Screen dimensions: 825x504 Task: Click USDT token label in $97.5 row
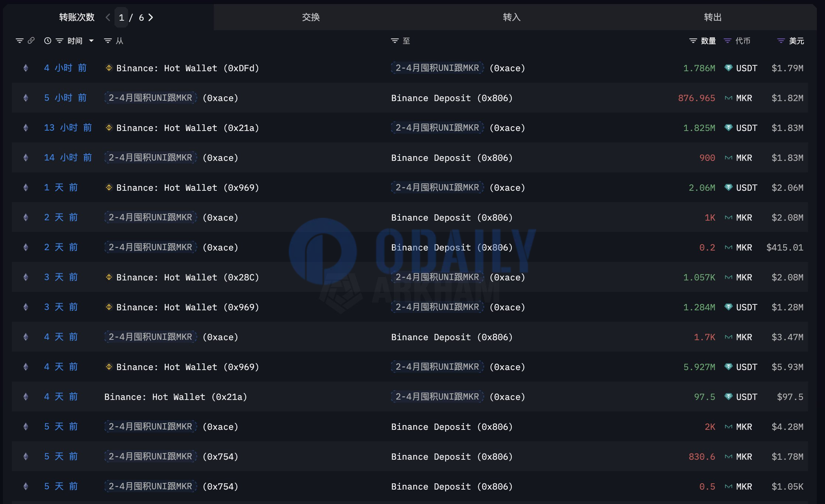(x=747, y=397)
